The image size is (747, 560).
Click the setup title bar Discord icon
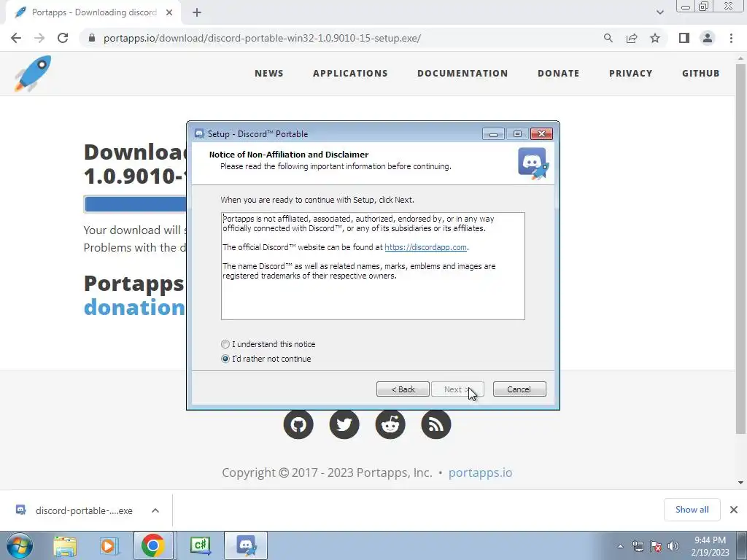[200, 134]
